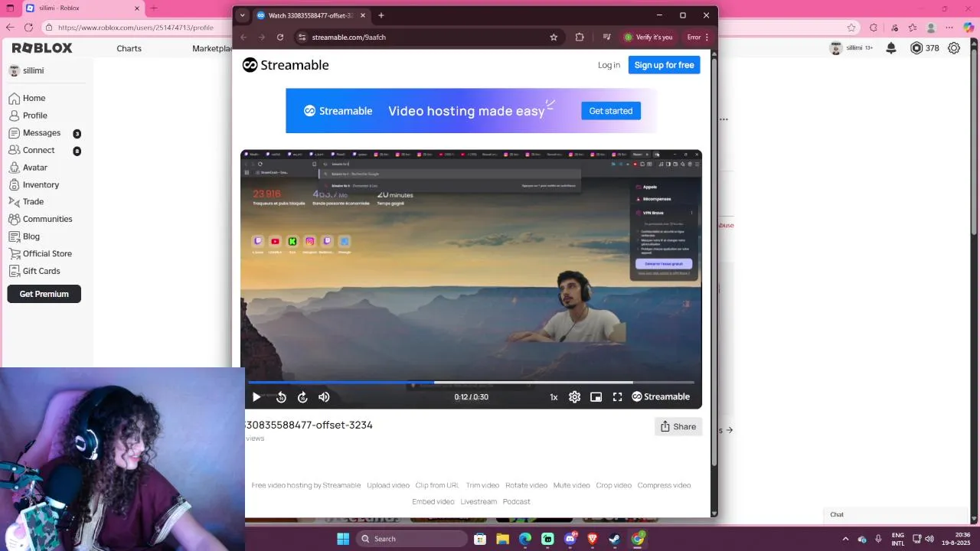
Task: Open the Mute video footer link
Action: pyautogui.click(x=572, y=485)
